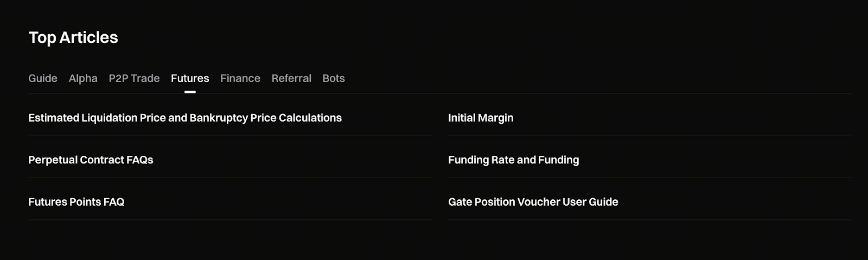Switch to the Guide tab
Image resolution: width=868 pixels, height=260 pixels.
43,78
